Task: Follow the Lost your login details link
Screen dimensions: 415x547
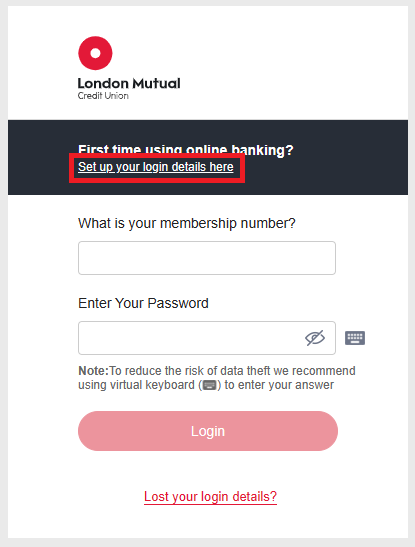Action: [210, 496]
